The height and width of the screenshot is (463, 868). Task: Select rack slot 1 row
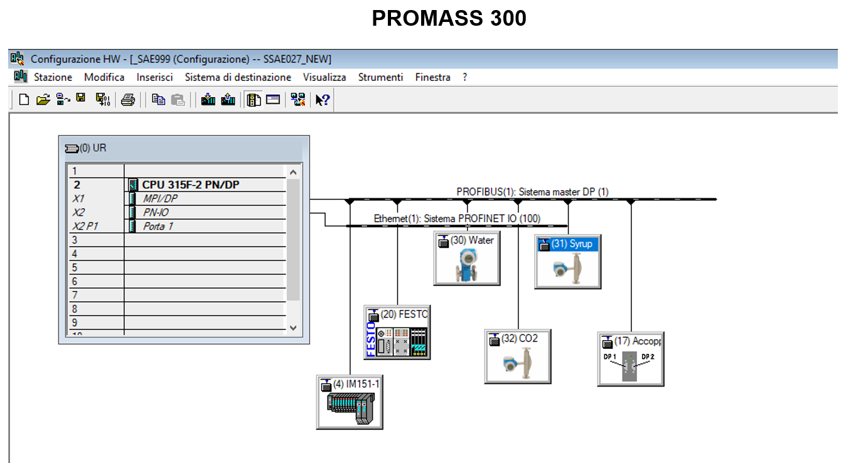pyautogui.click(x=177, y=171)
